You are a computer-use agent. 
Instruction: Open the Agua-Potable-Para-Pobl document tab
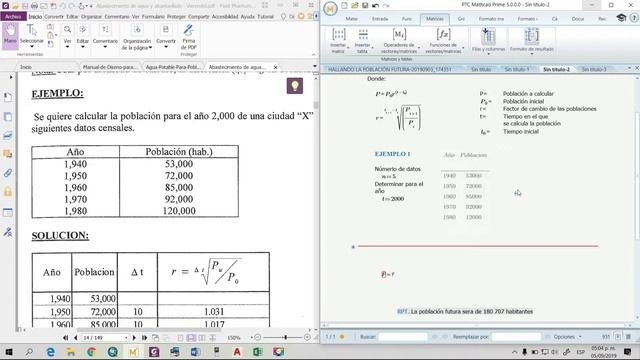173,67
